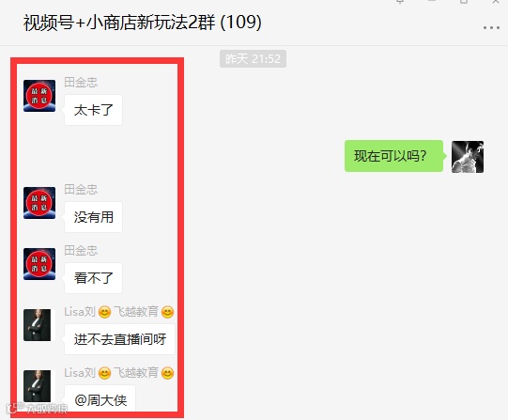Click 田金忠's avatar beside "太卡了"
The image size is (508, 420).
(x=39, y=96)
